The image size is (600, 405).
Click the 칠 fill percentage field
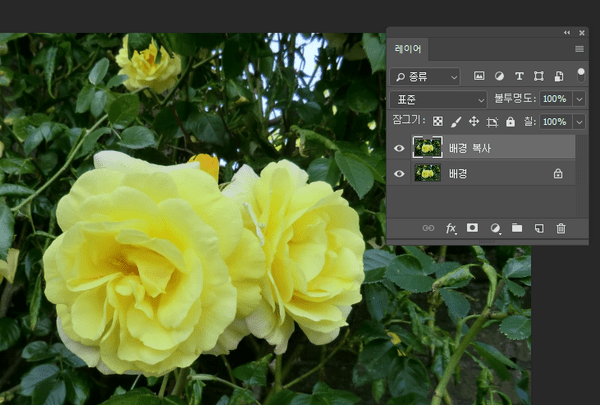click(554, 122)
